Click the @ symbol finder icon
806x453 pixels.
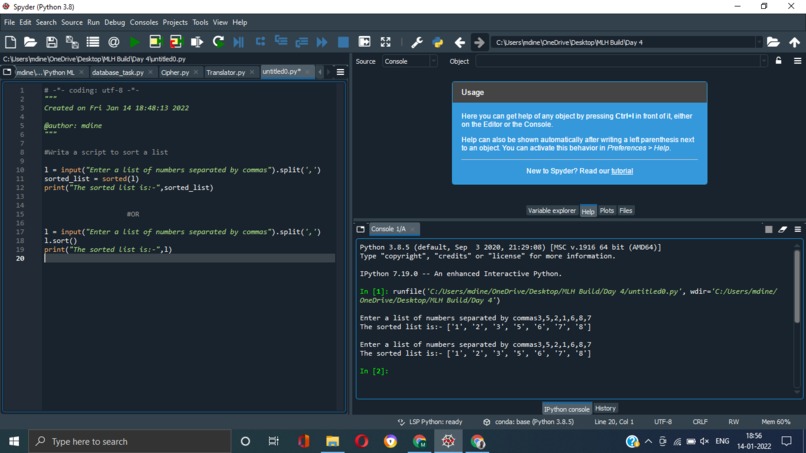[x=114, y=42]
